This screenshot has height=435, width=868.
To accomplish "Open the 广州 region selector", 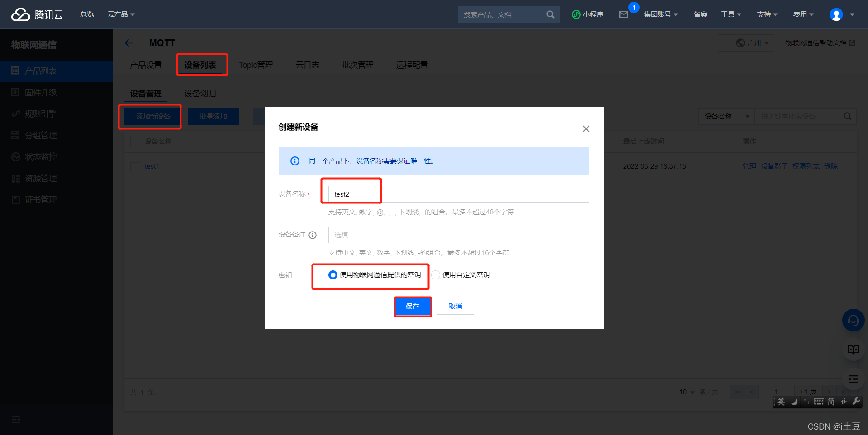I will [746, 43].
